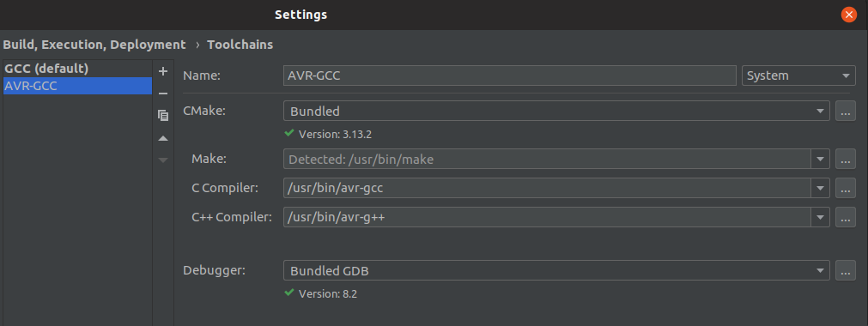
Task: Browse for Debugger with ellipsis button
Action: 845,270
